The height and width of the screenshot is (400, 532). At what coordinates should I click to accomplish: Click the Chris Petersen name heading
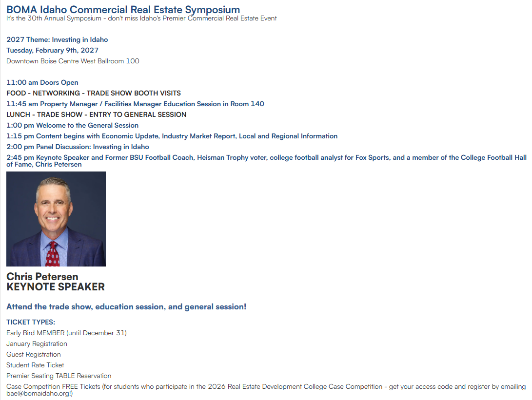pos(42,277)
